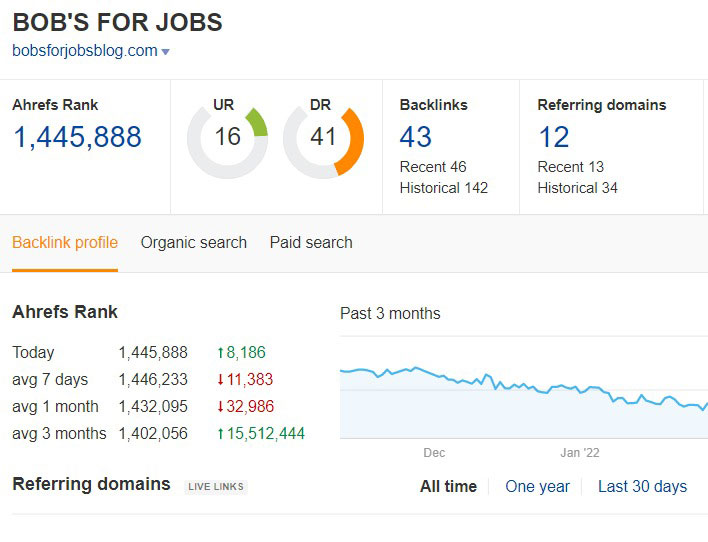This screenshot has height=542, width=708.
Task: Click the avg 3 months value 1,402,056
Action: [x=153, y=434]
